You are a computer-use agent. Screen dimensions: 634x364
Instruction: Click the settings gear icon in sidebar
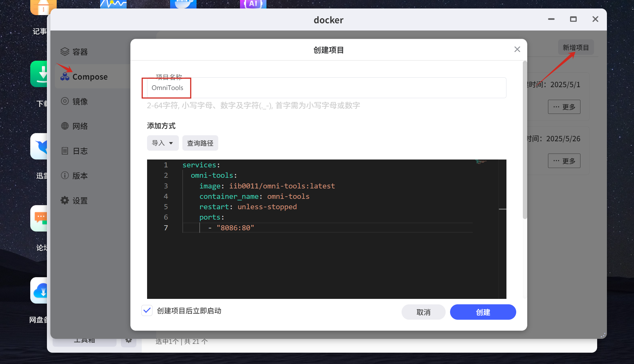[65, 200]
